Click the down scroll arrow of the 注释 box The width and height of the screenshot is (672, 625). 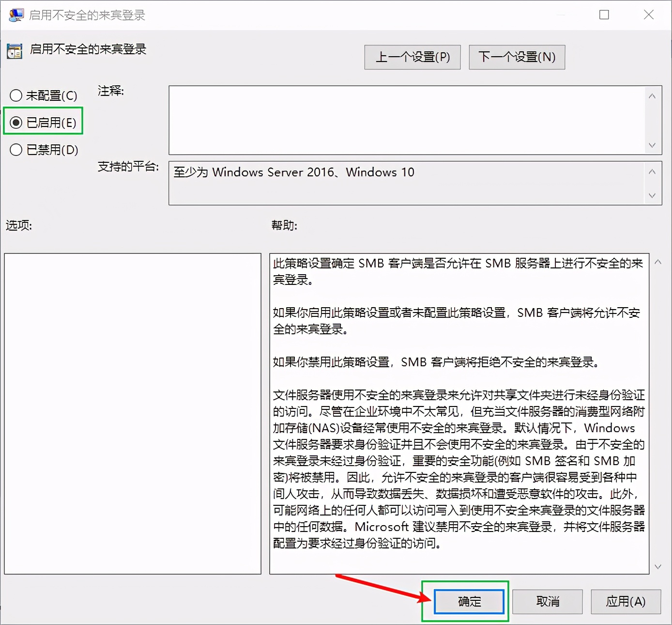click(x=652, y=145)
